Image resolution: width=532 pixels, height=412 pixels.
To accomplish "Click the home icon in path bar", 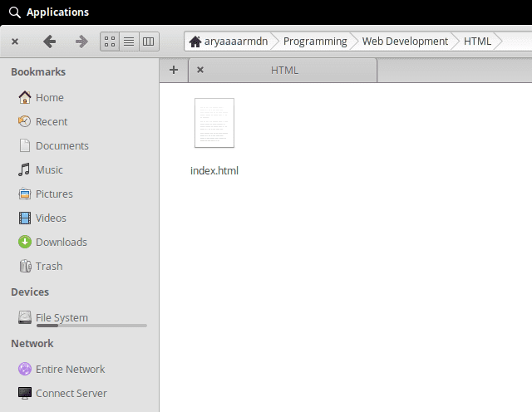I will tap(195, 42).
